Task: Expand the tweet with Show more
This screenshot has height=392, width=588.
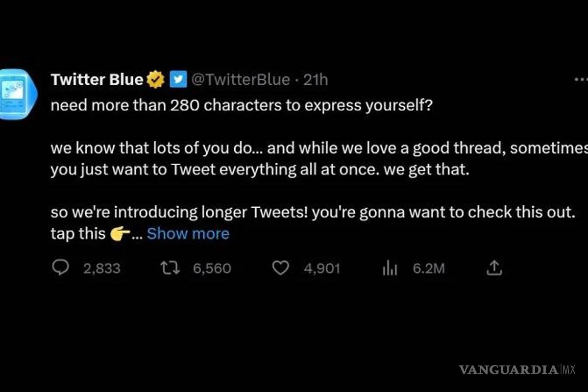Action: [x=188, y=234]
